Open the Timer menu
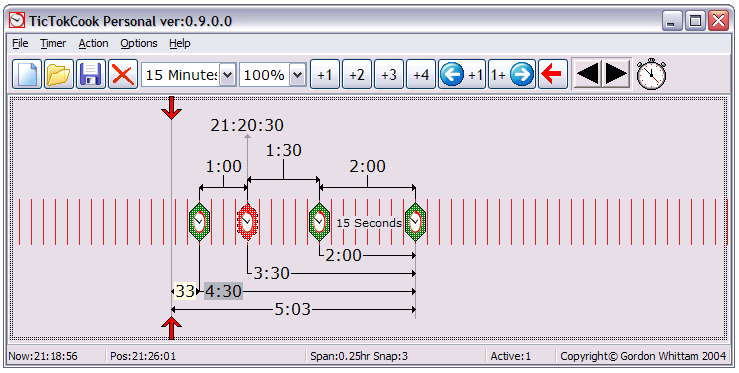 tap(53, 43)
